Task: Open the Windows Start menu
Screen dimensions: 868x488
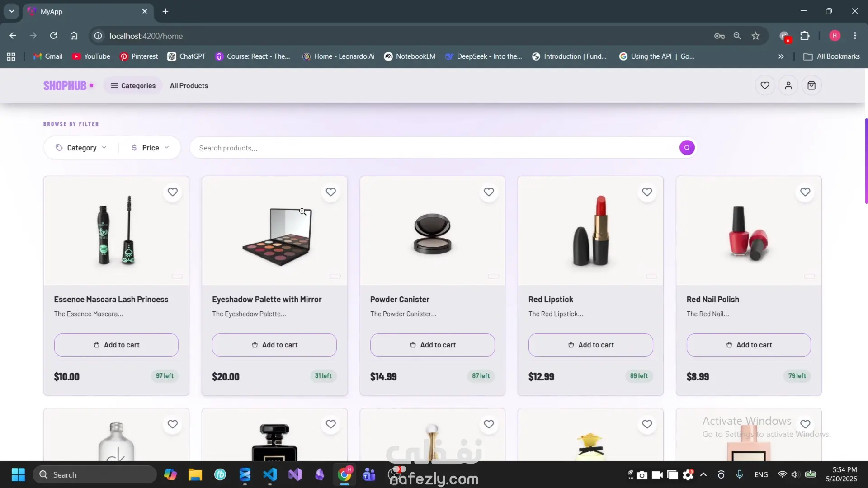Action: (x=18, y=474)
